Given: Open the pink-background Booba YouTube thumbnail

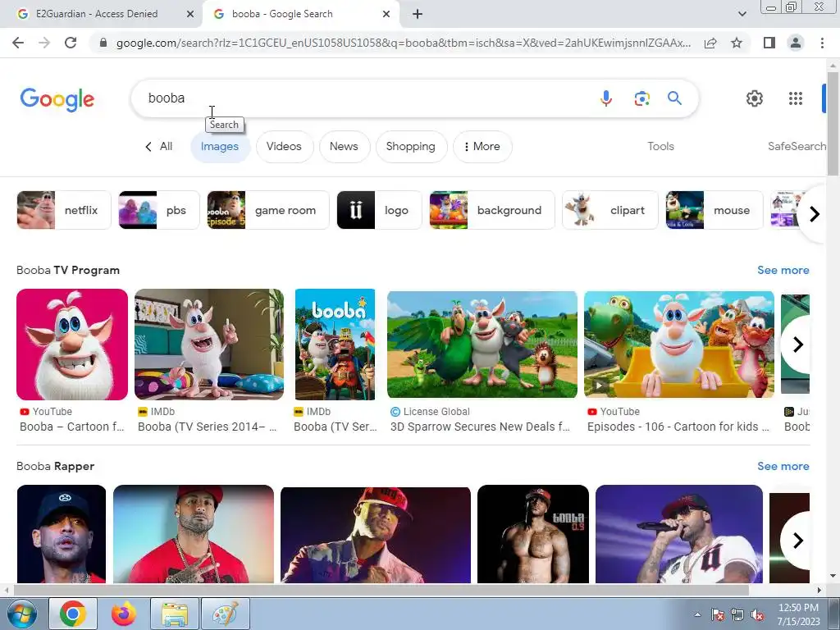Looking at the screenshot, I should pyautogui.click(x=72, y=344).
